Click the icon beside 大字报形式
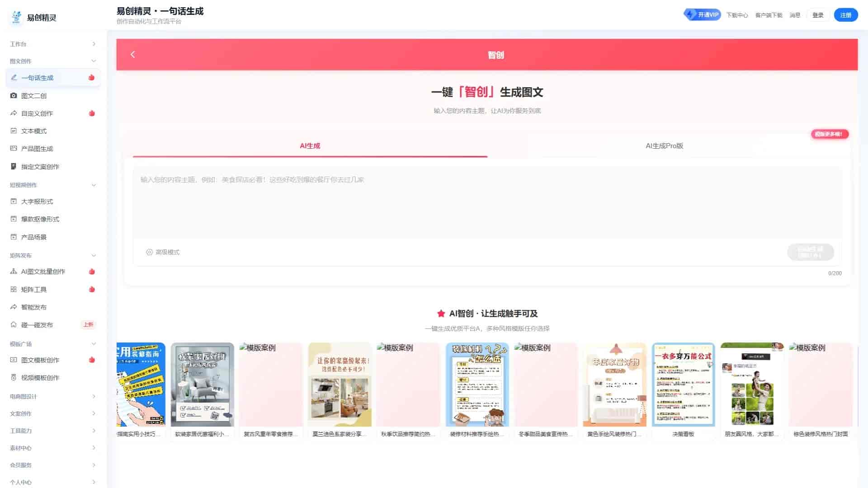 (x=14, y=202)
